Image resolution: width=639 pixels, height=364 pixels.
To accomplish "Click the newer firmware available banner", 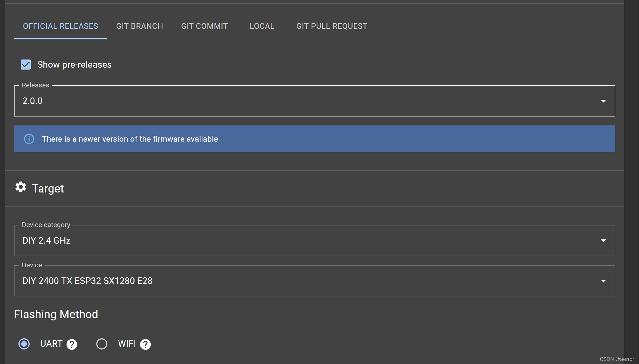I will [x=314, y=139].
